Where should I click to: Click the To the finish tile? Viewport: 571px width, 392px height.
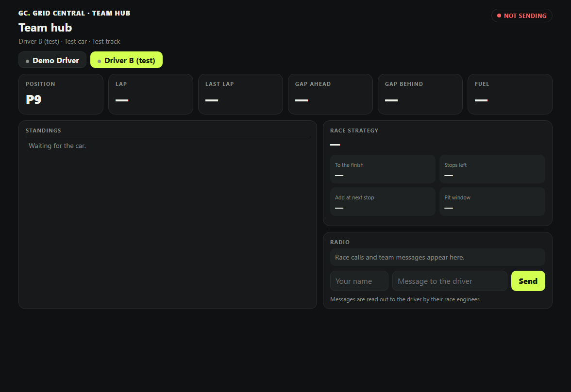pos(383,169)
